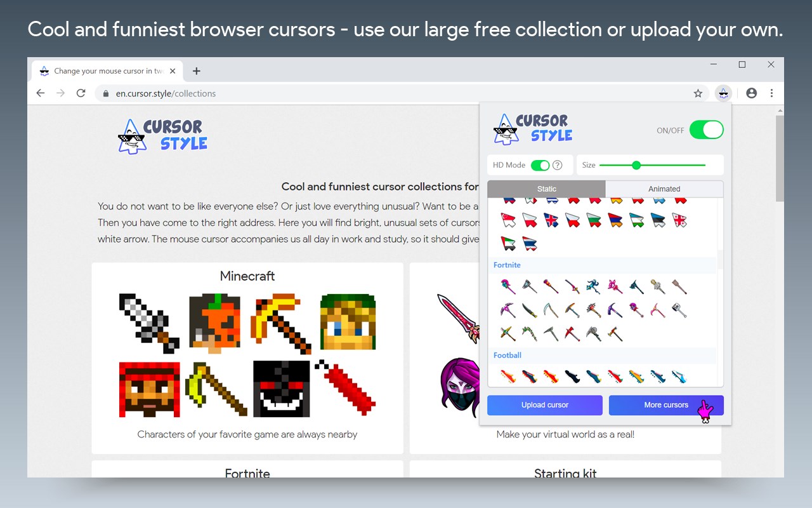Open Chrome's three-dot menu
812x508 pixels.
pos(771,93)
